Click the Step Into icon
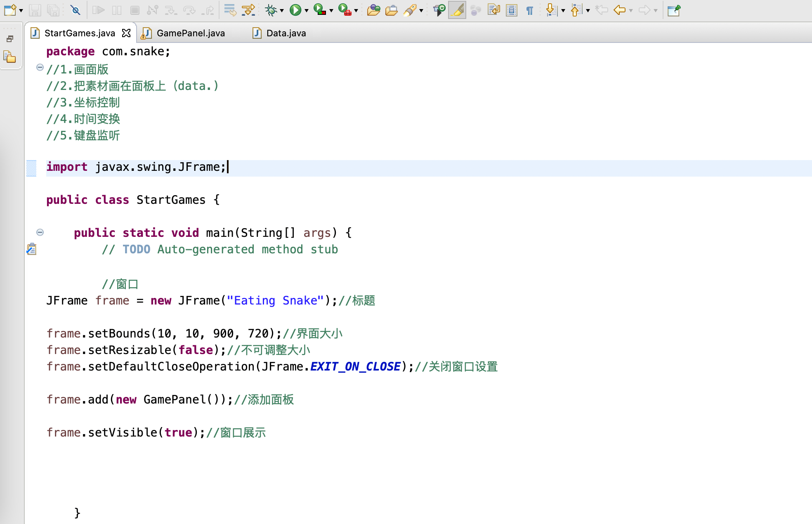812x524 pixels. tap(170, 10)
